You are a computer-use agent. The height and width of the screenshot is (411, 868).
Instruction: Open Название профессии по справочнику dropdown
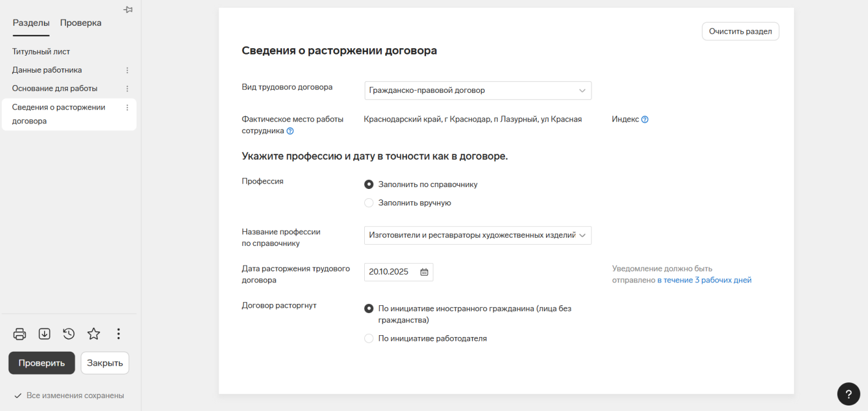477,235
